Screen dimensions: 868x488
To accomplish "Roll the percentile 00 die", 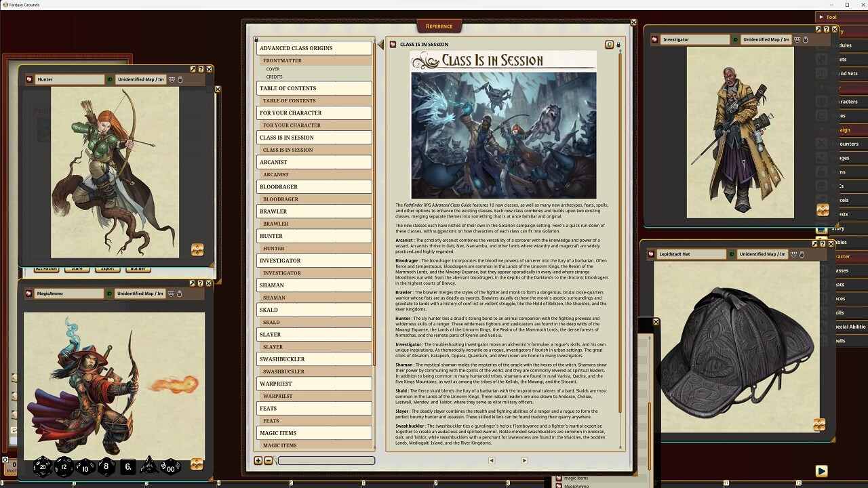I will 172,468.
